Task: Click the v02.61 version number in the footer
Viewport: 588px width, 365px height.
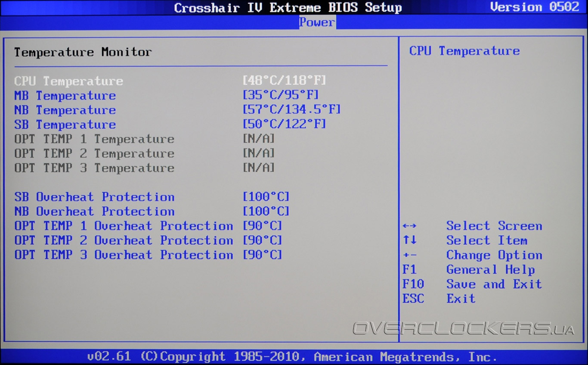Action: coord(109,357)
